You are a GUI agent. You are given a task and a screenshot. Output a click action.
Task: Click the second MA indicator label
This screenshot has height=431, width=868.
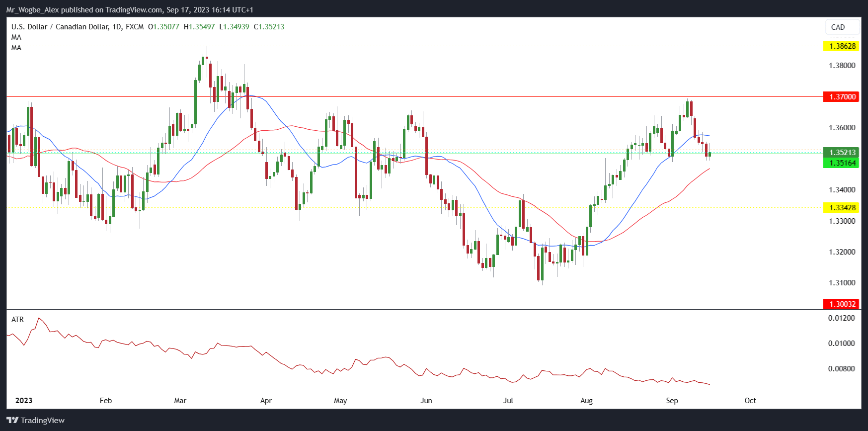click(16, 48)
